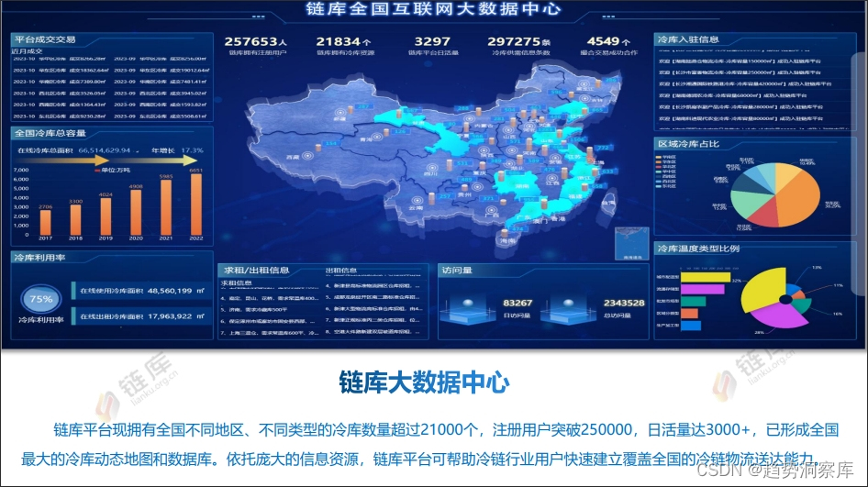Viewport: 868px width, 487px height.
Task: Click the 冷库入驻信息 panel header
Action: [x=688, y=39]
